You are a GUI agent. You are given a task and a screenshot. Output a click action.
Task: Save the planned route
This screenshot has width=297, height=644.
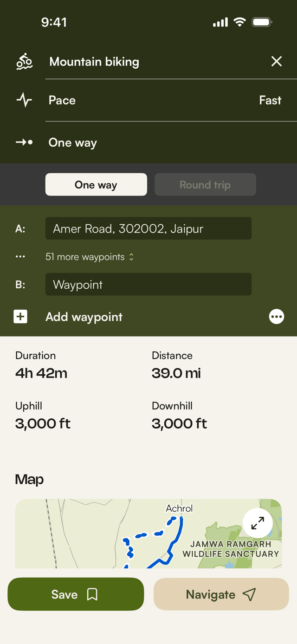[76, 594]
